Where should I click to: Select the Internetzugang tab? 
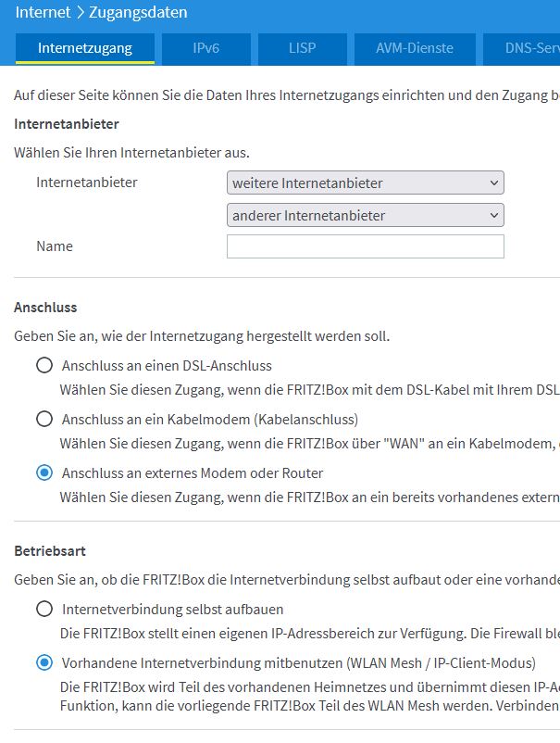[84, 47]
